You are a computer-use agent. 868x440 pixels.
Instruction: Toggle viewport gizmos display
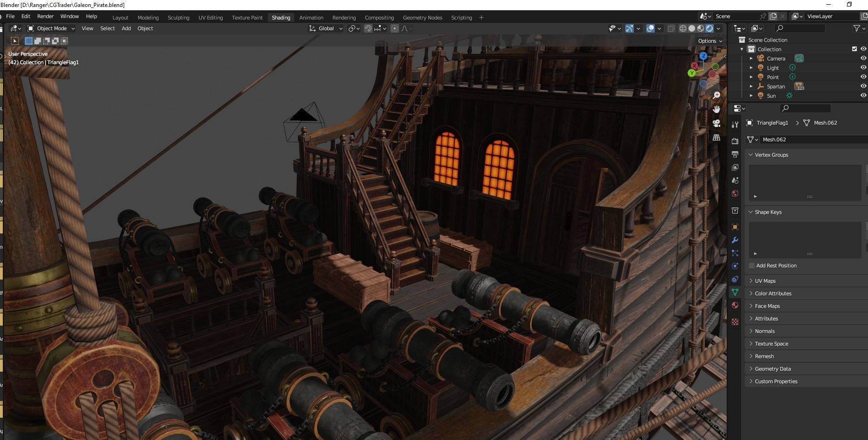pos(629,28)
